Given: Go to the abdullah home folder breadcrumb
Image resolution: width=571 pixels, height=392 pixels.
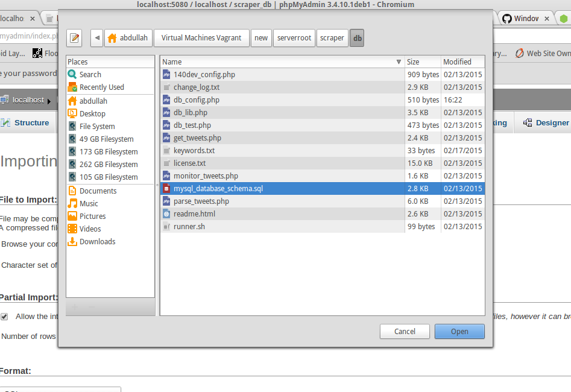Looking at the screenshot, I should [x=128, y=38].
